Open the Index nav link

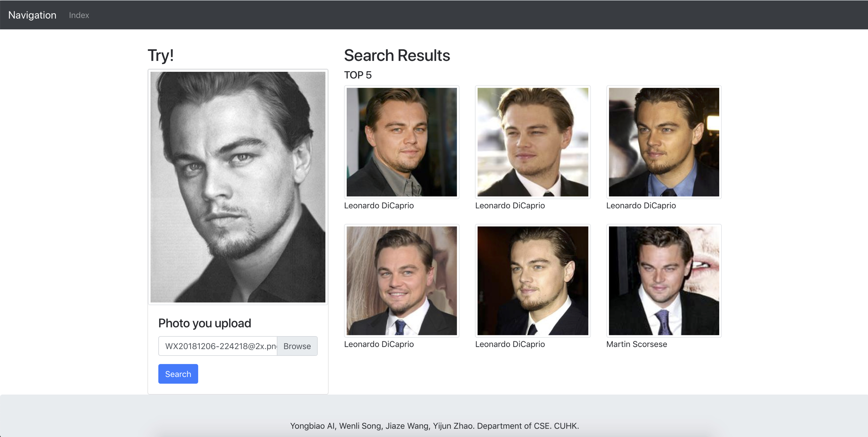pyautogui.click(x=79, y=15)
